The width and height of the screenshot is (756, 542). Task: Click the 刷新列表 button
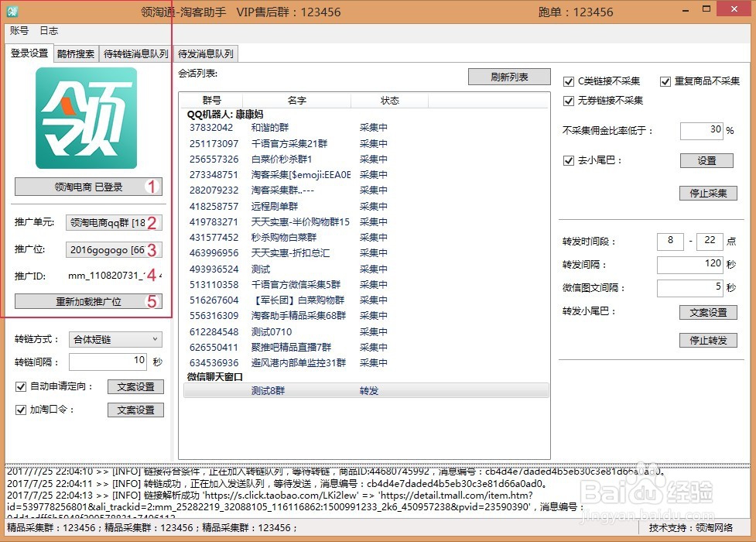pos(509,77)
